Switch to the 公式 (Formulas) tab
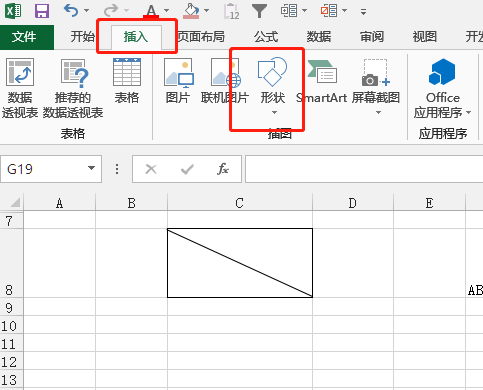Image resolution: width=483 pixels, height=390 pixels. tap(266, 37)
